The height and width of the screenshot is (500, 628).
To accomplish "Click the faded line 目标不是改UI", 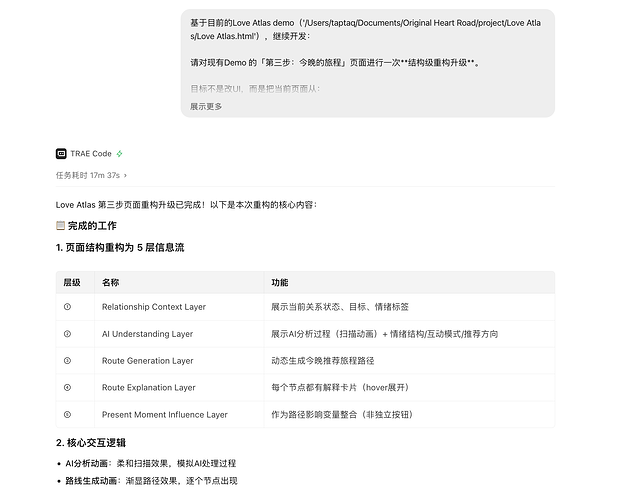I will click(255, 89).
